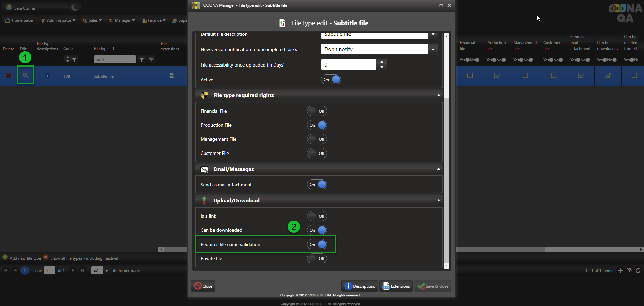Toggle the dark mode moon icon
This screenshot has width=644, height=306.
(75, 7)
